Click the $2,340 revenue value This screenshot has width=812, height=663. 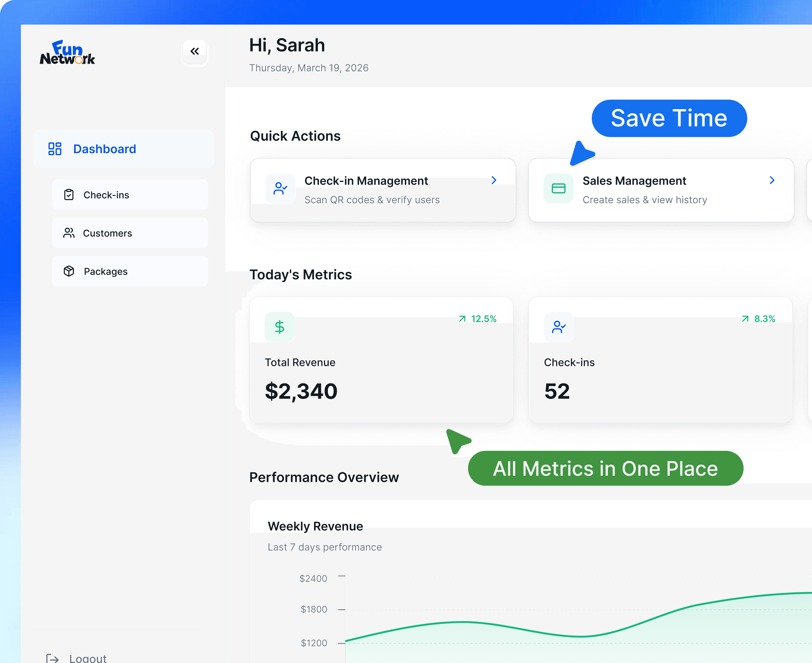point(301,391)
